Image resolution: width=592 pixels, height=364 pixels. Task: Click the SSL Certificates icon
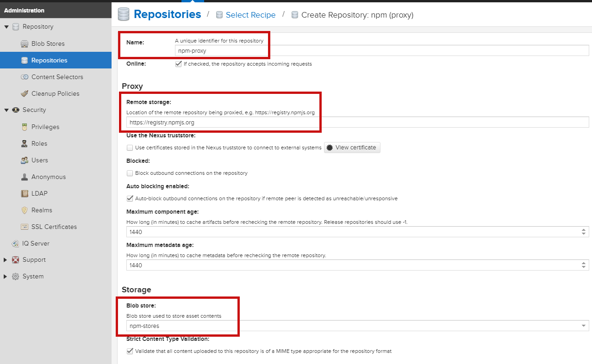point(25,227)
